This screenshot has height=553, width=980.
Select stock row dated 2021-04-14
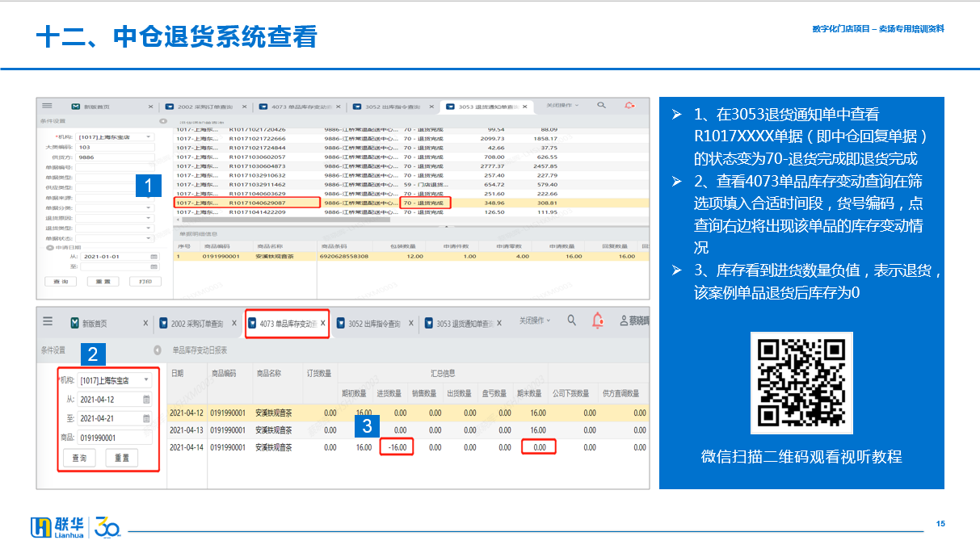[408, 447]
